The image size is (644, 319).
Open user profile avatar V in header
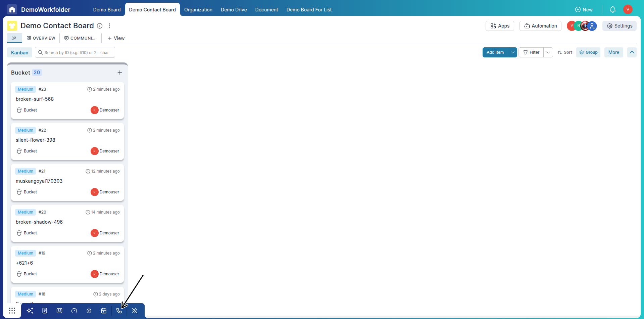[x=628, y=9]
